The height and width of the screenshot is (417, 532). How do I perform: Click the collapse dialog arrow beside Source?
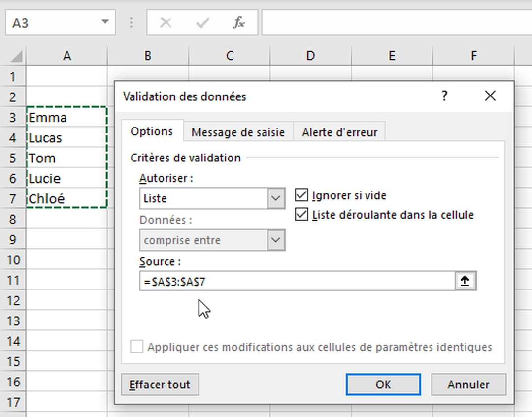click(x=465, y=280)
